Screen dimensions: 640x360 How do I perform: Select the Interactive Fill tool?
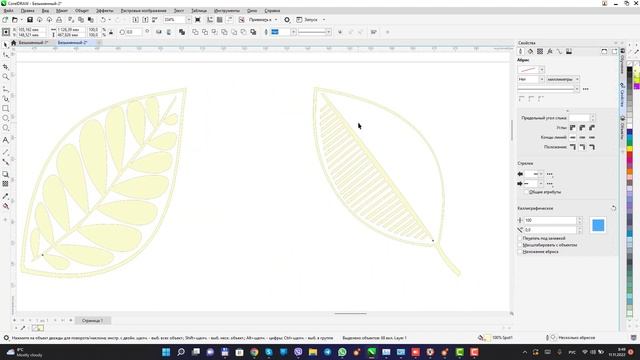[x=5, y=206]
